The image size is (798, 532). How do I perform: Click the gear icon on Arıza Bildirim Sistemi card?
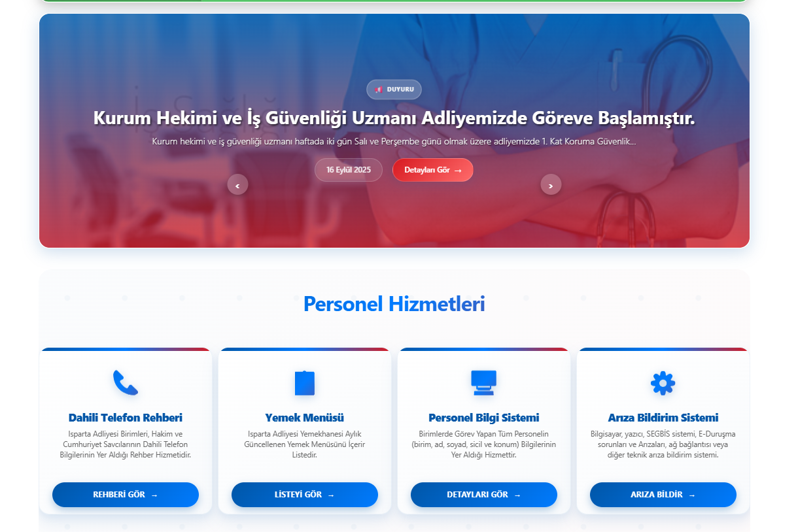click(x=663, y=382)
